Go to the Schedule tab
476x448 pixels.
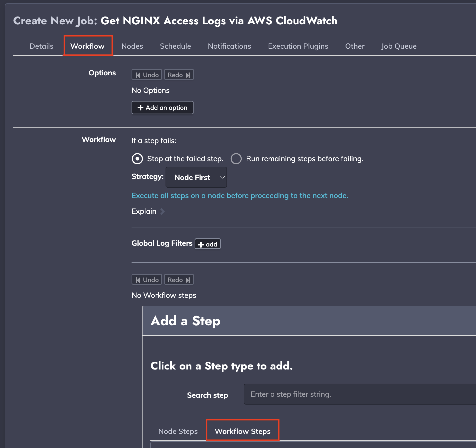pos(175,46)
